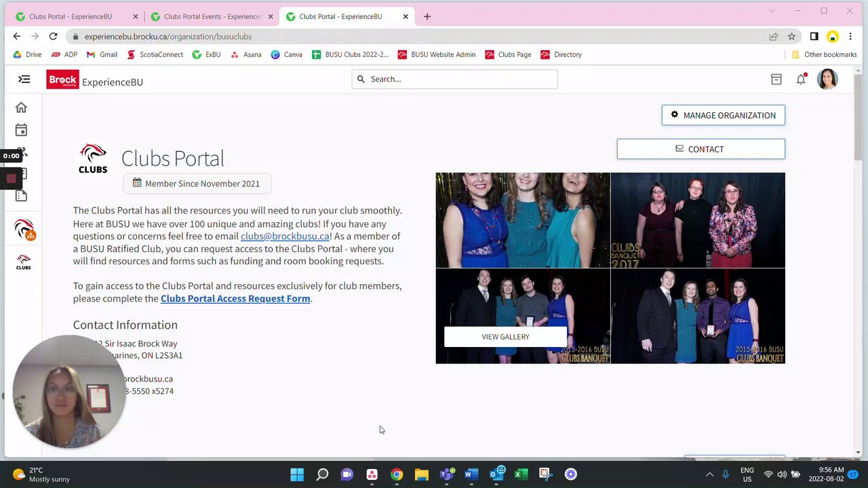
Task: Open the ADP bookmark
Action: (x=64, y=55)
